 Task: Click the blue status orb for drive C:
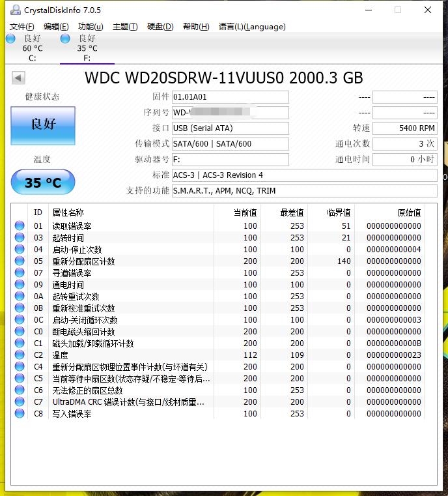[x=10, y=38]
